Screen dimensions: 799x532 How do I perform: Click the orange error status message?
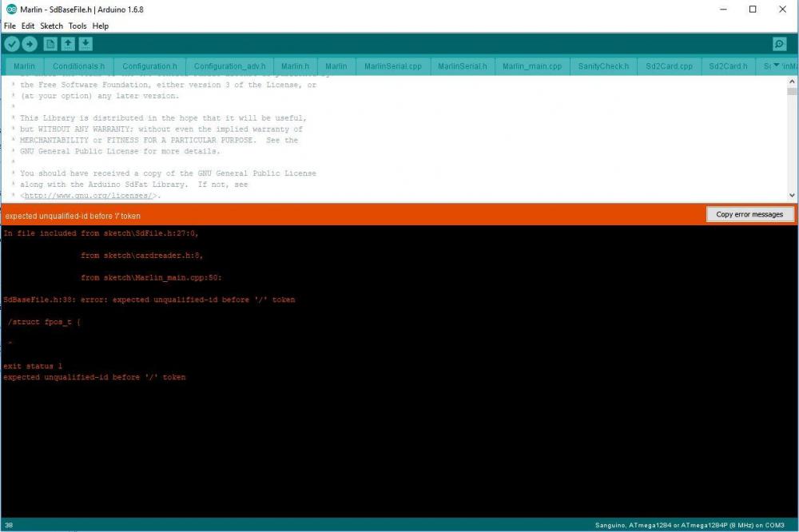pyautogui.click(x=73, y=216)
